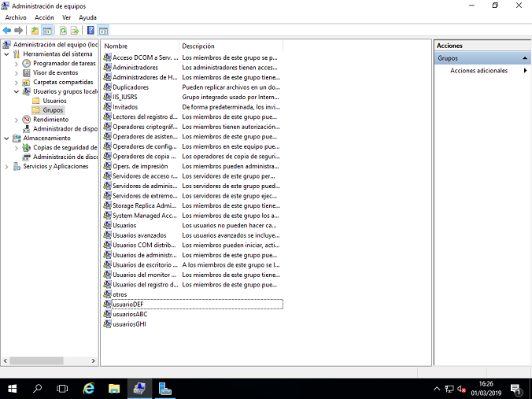Open the Archivo menu
The height and width of the screenshot is (399, 532).
click(x=16, y=17)
